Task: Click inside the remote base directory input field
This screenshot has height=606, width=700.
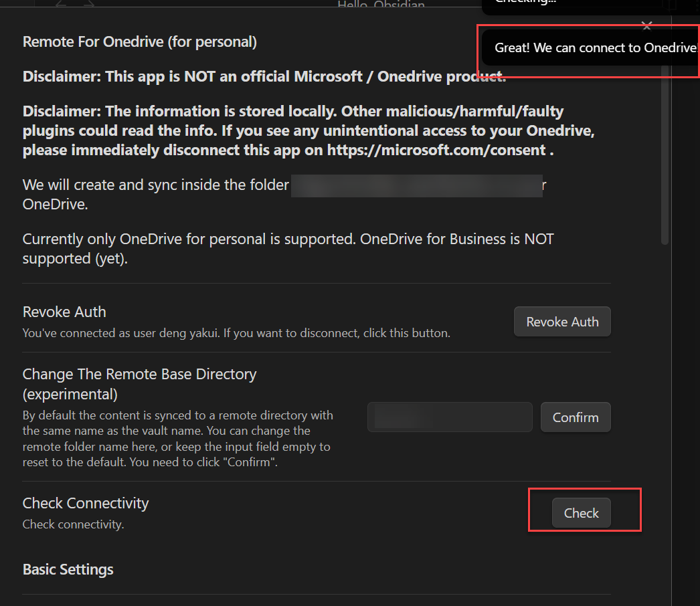Action: pos(449,417)
